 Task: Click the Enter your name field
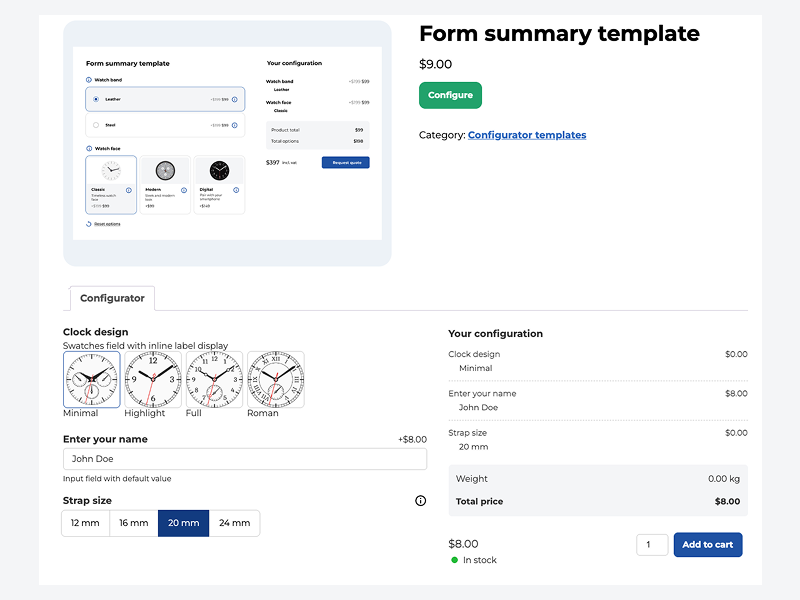(x=244, y=459)
